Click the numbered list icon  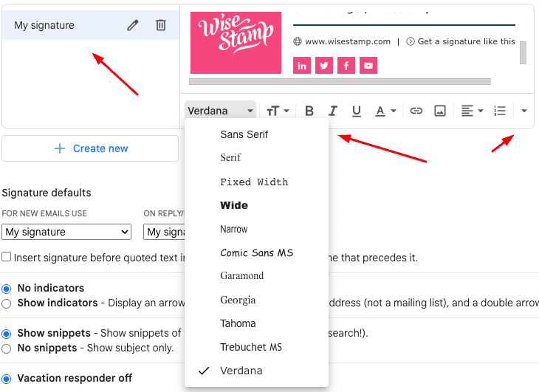(x=500, y=111)
